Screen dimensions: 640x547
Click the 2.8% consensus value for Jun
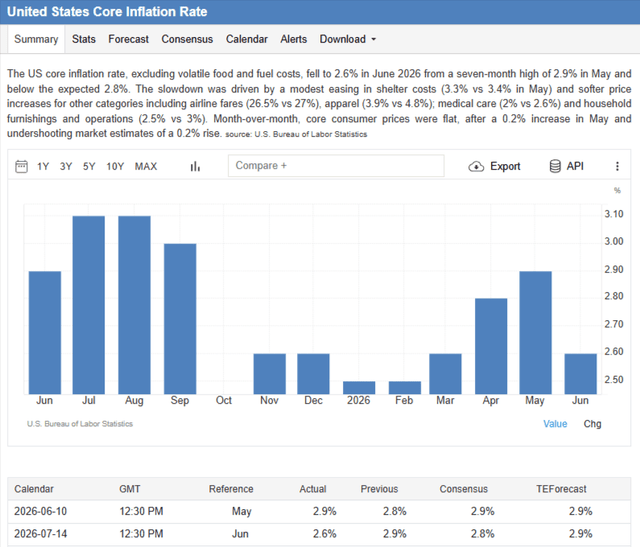(482, 534)
